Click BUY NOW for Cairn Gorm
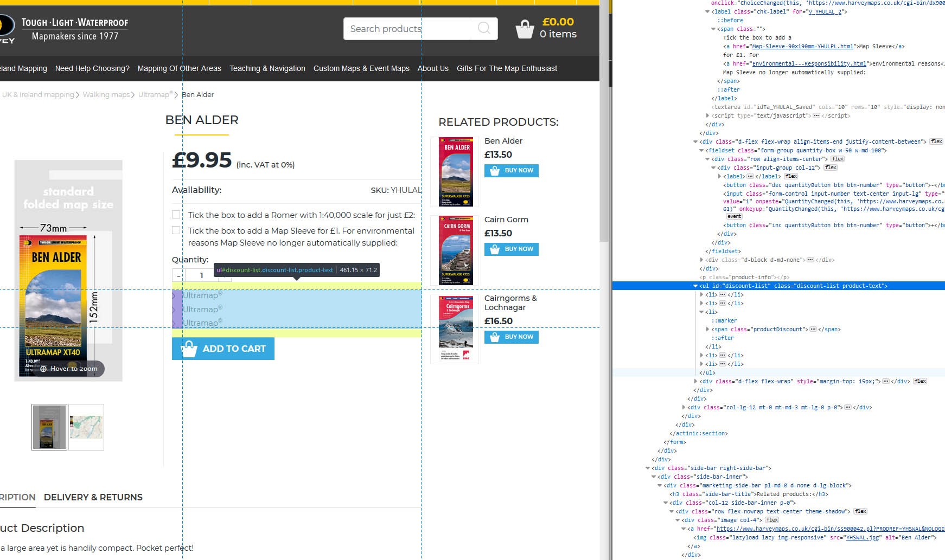Viewport: 945px width, 560px height. (511, 249)
